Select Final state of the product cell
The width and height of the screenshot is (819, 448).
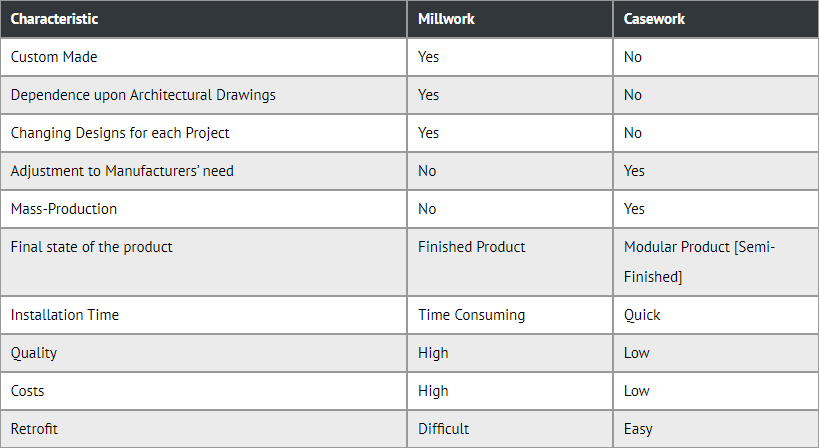91,247
